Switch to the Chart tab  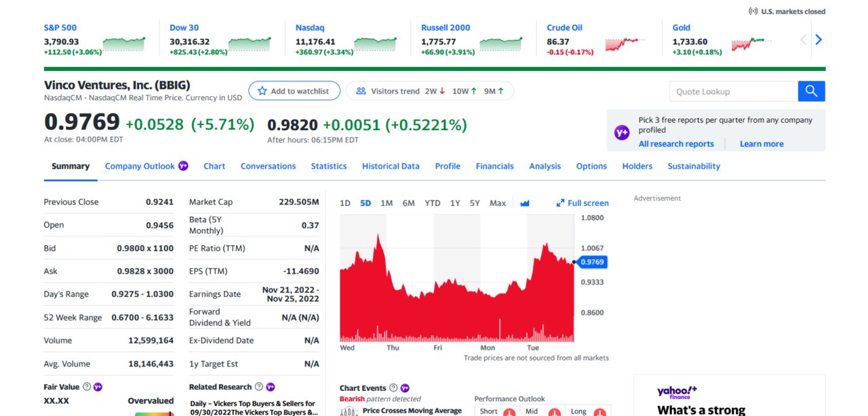[x=214, y=166]
